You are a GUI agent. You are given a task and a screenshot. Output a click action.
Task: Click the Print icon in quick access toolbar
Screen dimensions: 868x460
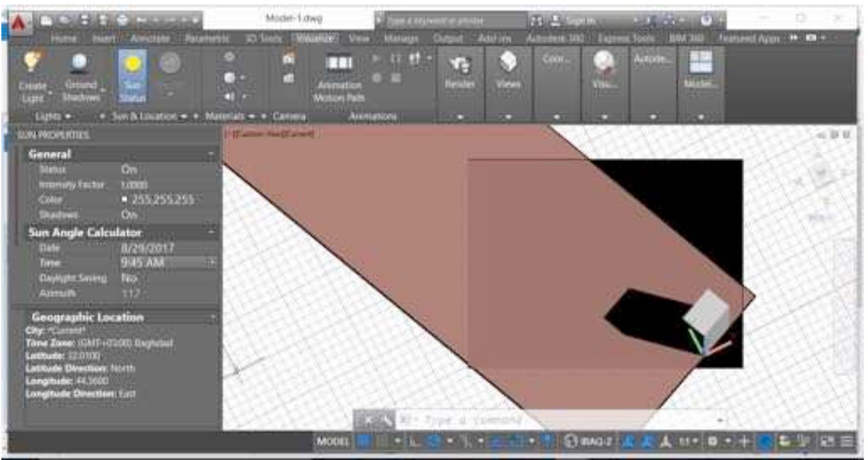122,20
